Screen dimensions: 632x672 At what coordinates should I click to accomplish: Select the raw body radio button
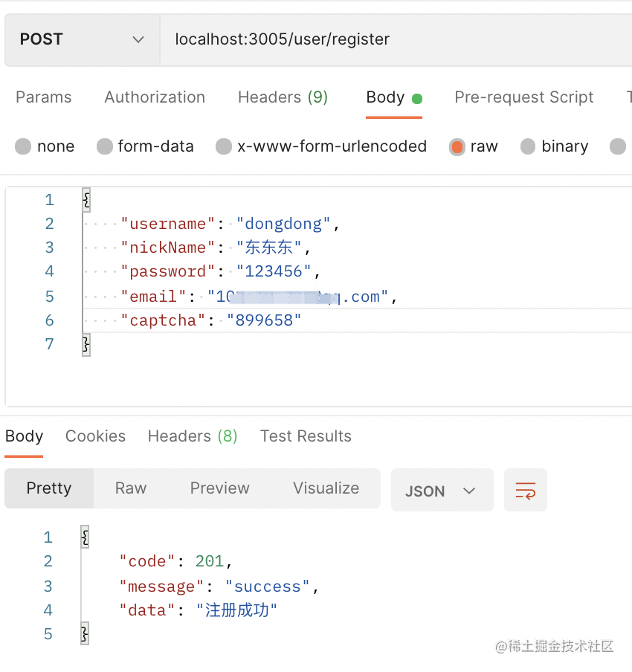click(x=457, y=146)
